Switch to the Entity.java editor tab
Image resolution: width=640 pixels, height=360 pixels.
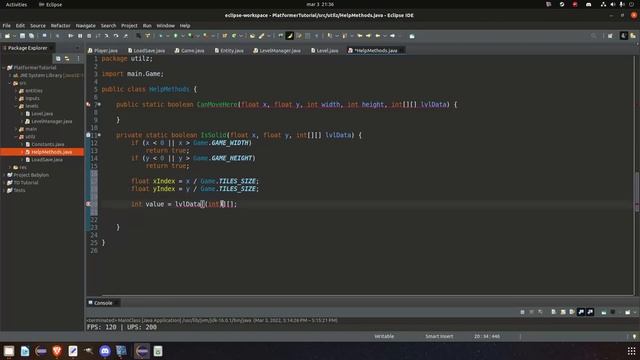pos(229,51)
